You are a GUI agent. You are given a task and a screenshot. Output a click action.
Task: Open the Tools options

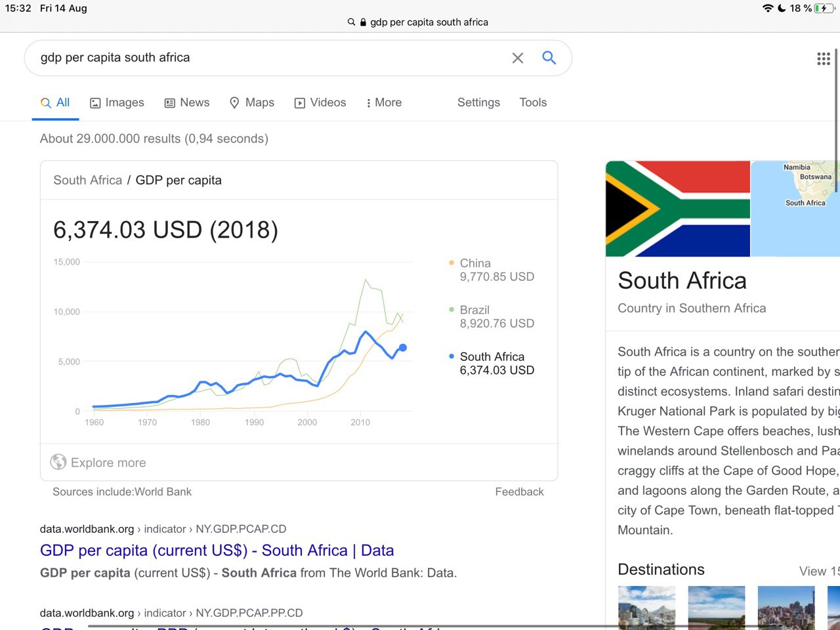(533, 102)
